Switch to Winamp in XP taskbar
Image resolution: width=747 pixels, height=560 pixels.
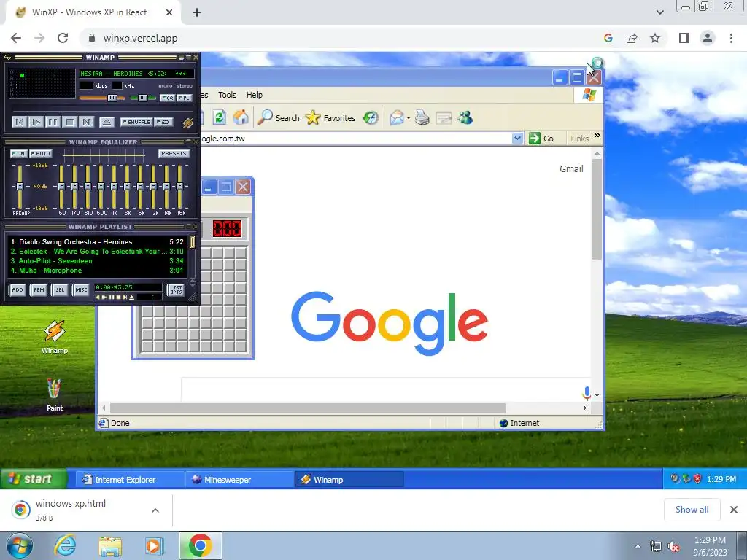[349, 480]
